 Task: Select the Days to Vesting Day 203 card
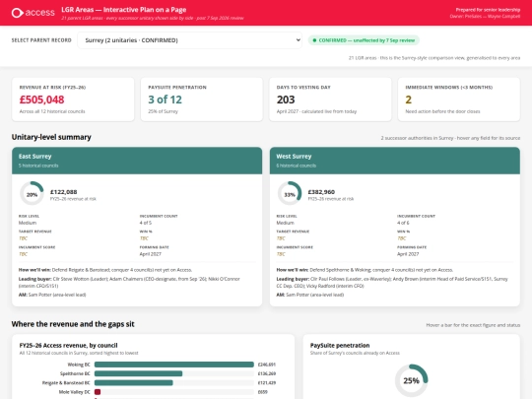pyautogui.click(x=330, y=100)
